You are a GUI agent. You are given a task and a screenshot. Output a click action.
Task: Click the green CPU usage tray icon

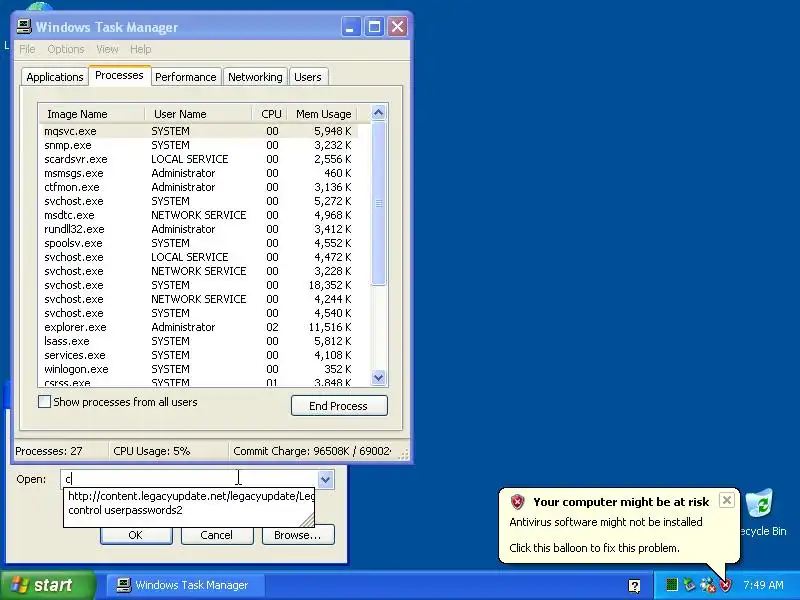(x=672, y=585)
